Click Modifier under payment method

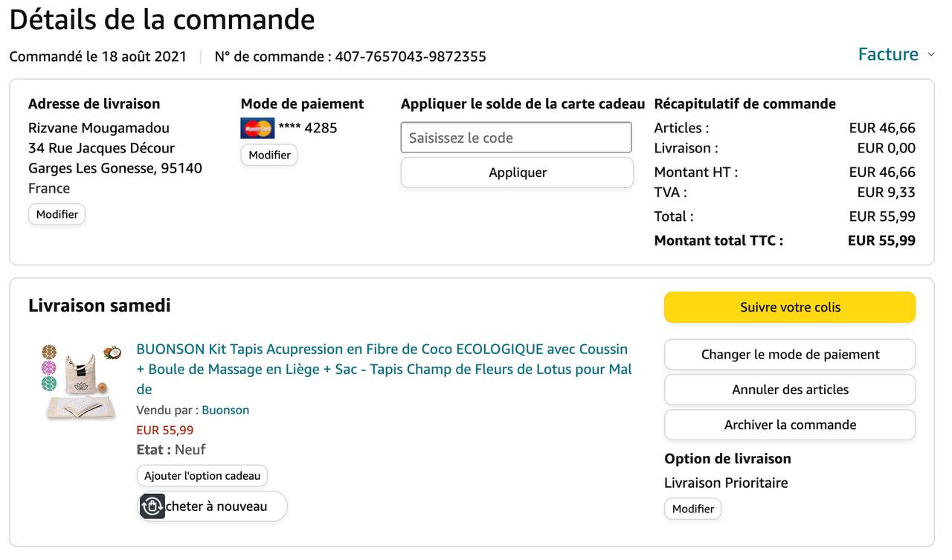point(269,155)
